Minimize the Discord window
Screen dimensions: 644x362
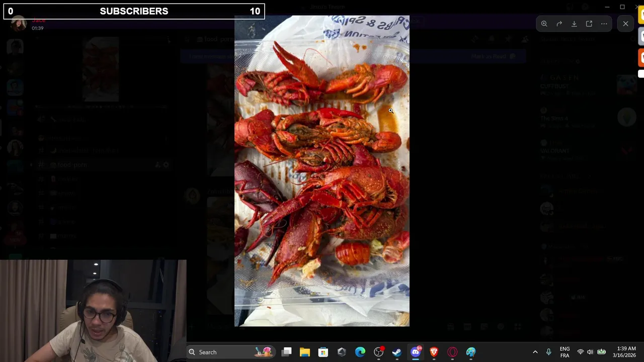607,7
